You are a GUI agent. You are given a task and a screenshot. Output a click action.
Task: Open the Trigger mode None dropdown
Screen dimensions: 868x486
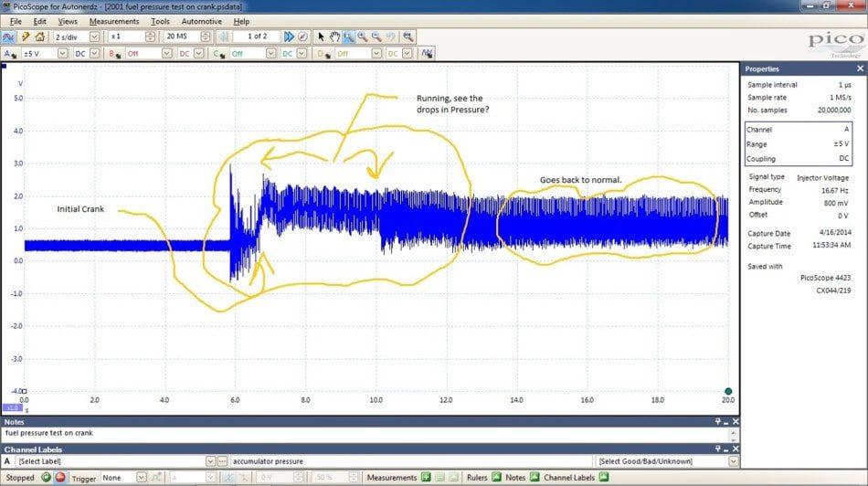coord(141,477)
